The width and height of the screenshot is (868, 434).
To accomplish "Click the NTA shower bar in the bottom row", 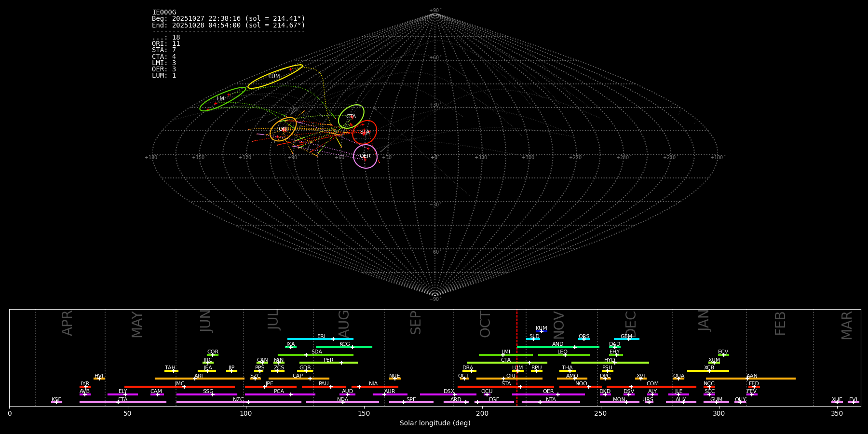I will (x=551, y=402).
